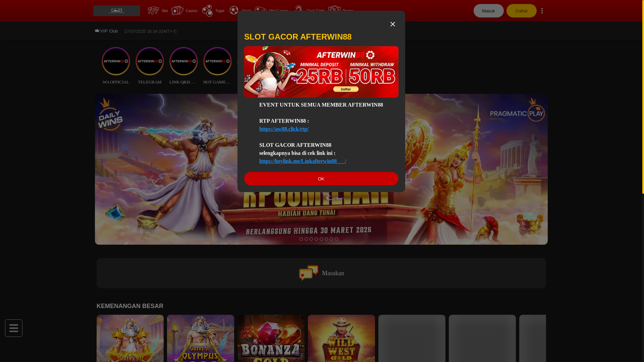Click the WA Official icon
This screenshot has width=644, height=362.
(x=116, y=61)
